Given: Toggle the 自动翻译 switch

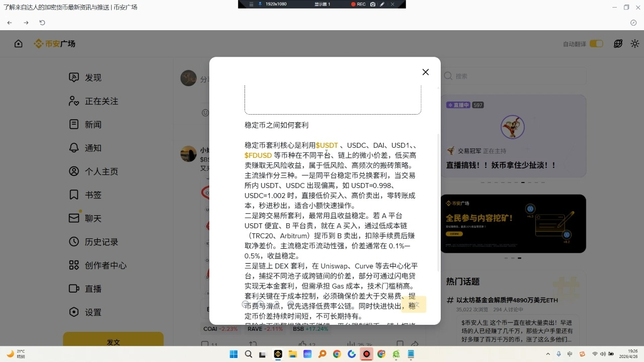Looking at the screenshot, I should (596, 44).
